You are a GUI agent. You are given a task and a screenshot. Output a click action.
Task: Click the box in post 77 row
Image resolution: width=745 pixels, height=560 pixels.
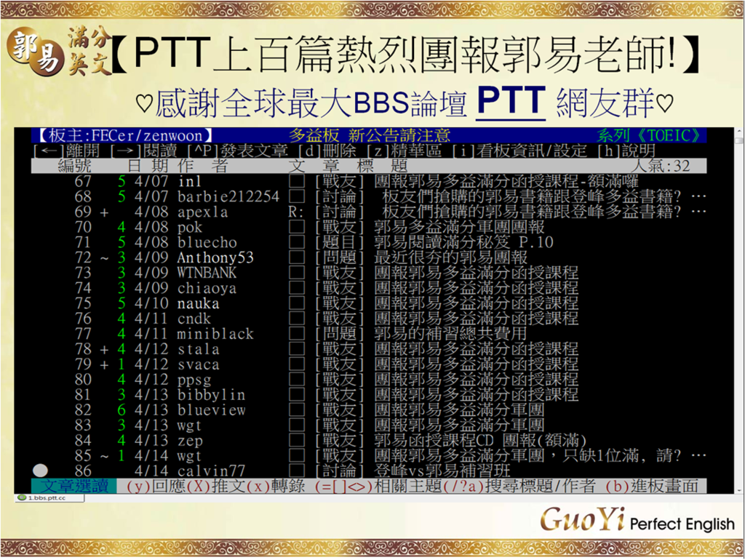(x=297, y=333)
